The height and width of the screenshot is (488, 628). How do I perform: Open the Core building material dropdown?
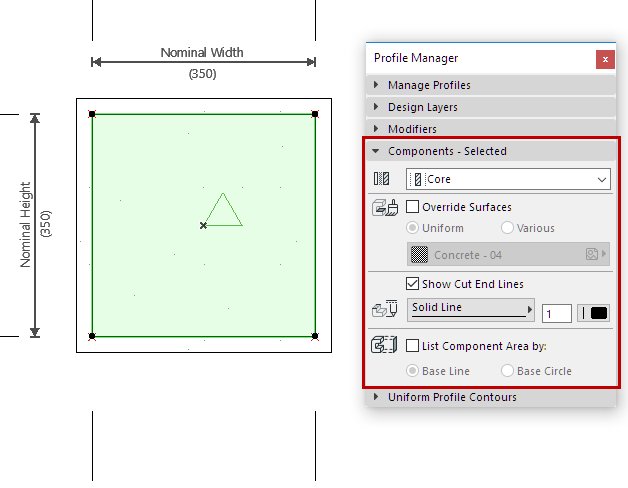point(508,179)
